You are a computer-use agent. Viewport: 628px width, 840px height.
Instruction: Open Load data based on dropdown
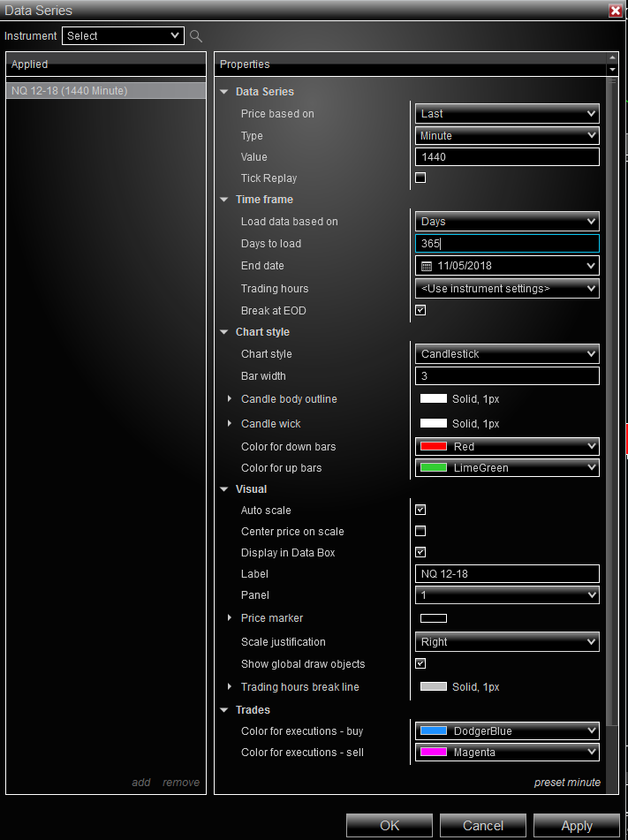click(x=507, y=221)
